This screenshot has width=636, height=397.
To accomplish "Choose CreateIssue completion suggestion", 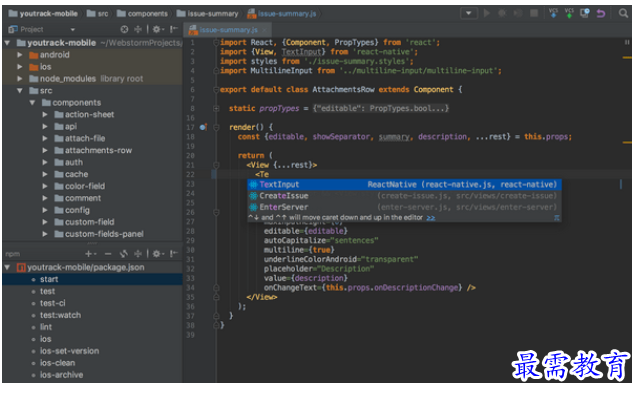I will pos(404,196).
